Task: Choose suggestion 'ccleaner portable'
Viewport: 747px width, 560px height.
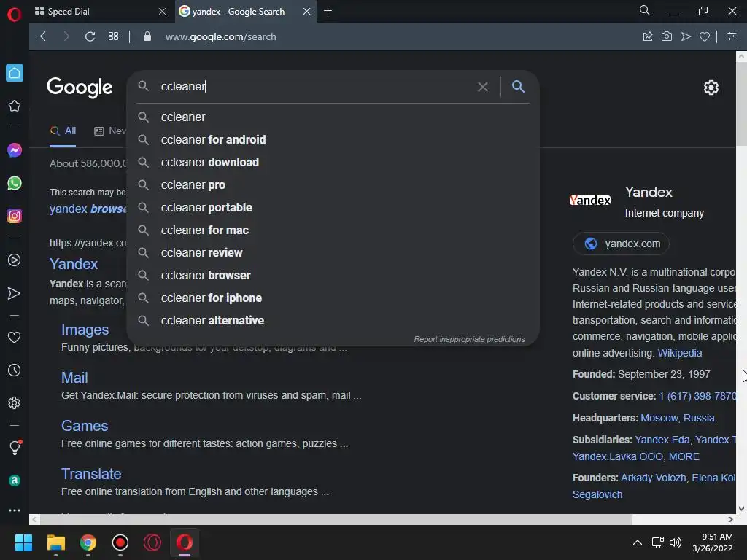Action: tap(333, 208)
